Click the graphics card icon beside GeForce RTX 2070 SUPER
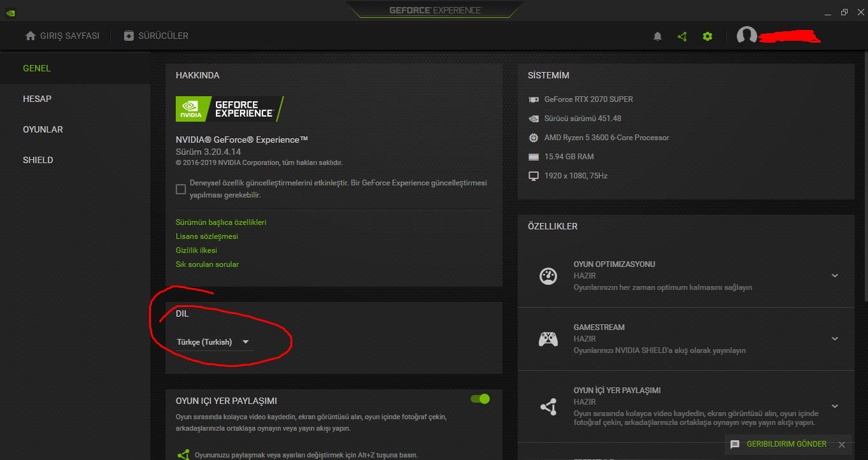The image size is (868, 460). point(534,99)
